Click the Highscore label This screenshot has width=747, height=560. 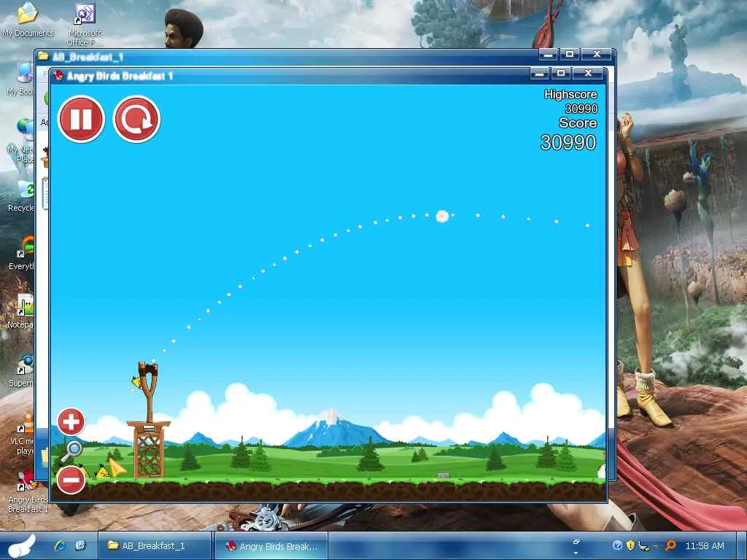click(570, 94)
